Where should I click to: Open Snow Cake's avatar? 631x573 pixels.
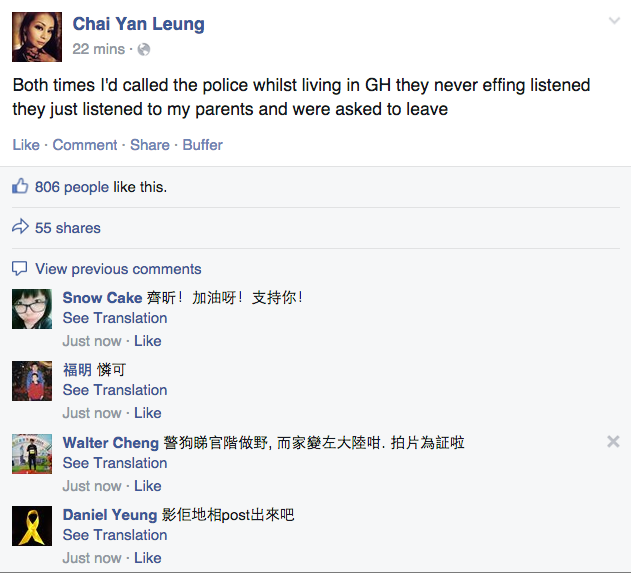pos(32,308)
